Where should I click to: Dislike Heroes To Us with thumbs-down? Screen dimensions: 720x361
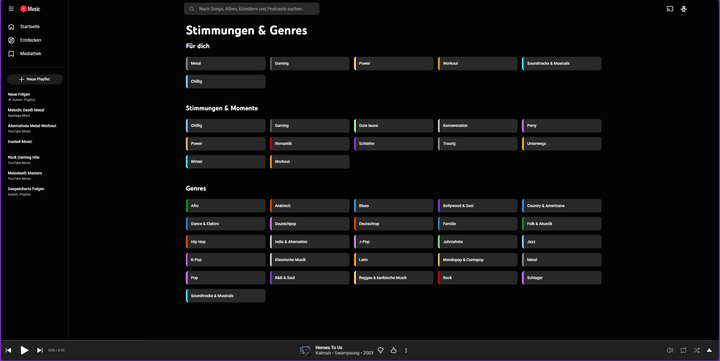pos(381,350)
